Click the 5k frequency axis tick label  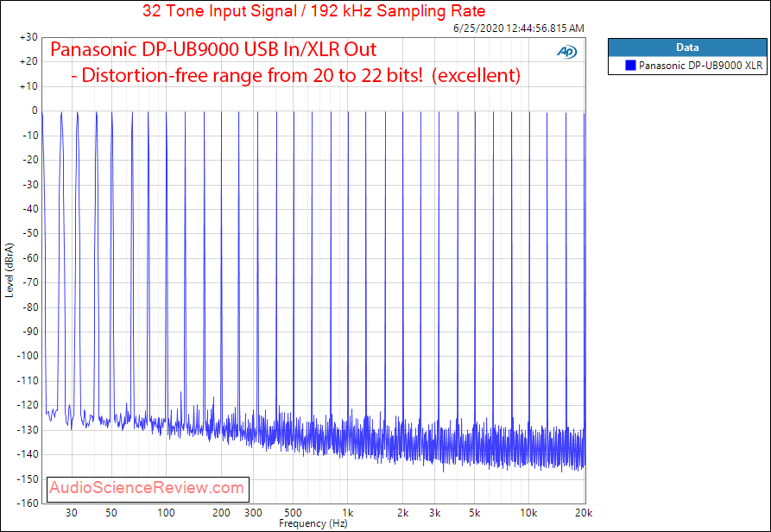pos(475,513)
